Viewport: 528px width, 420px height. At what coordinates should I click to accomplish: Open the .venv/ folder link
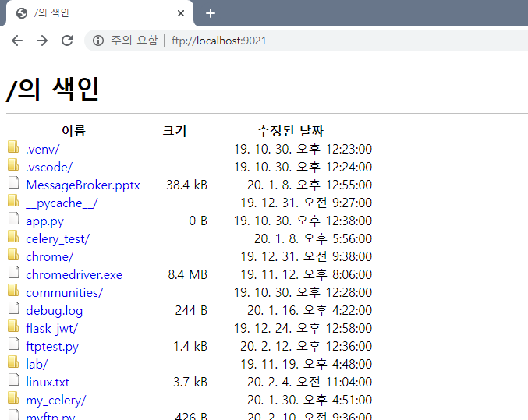point(43,149)
